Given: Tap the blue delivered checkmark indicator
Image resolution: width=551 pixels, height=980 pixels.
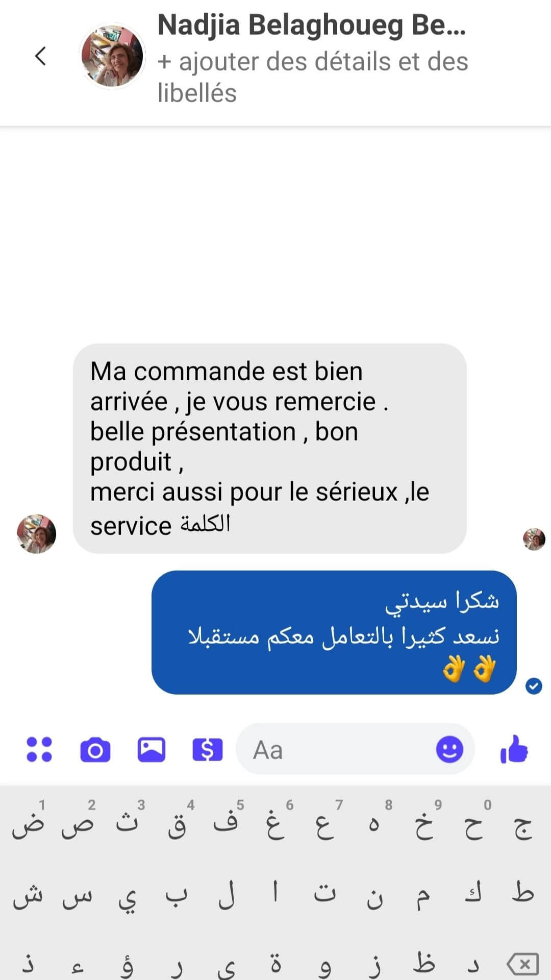Looking at the screenshot, I should click(534, 686).
